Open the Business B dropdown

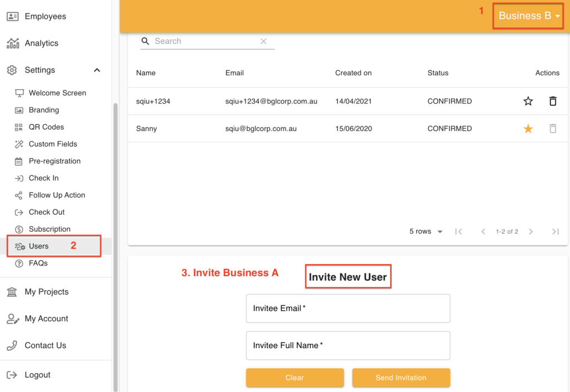tap(529, 16)
